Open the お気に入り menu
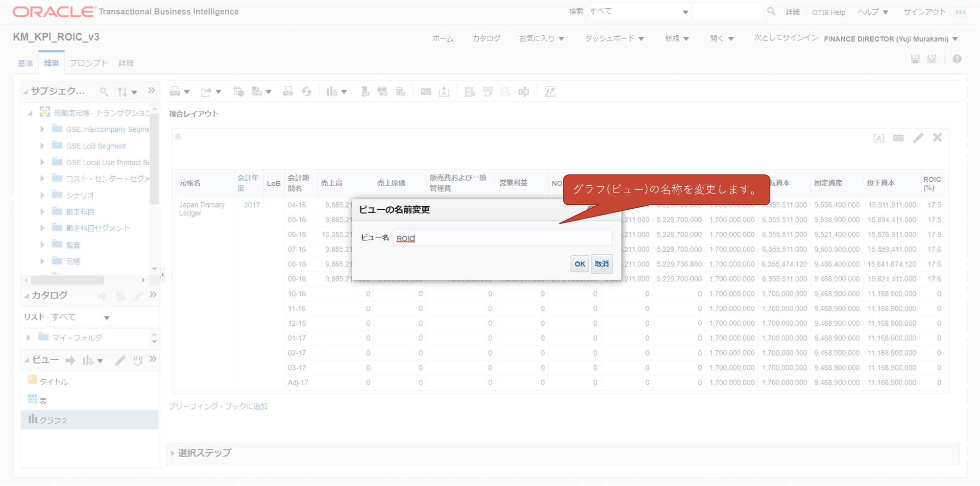Viewport: 980px width, 486px height. click(x=541, y=38)
